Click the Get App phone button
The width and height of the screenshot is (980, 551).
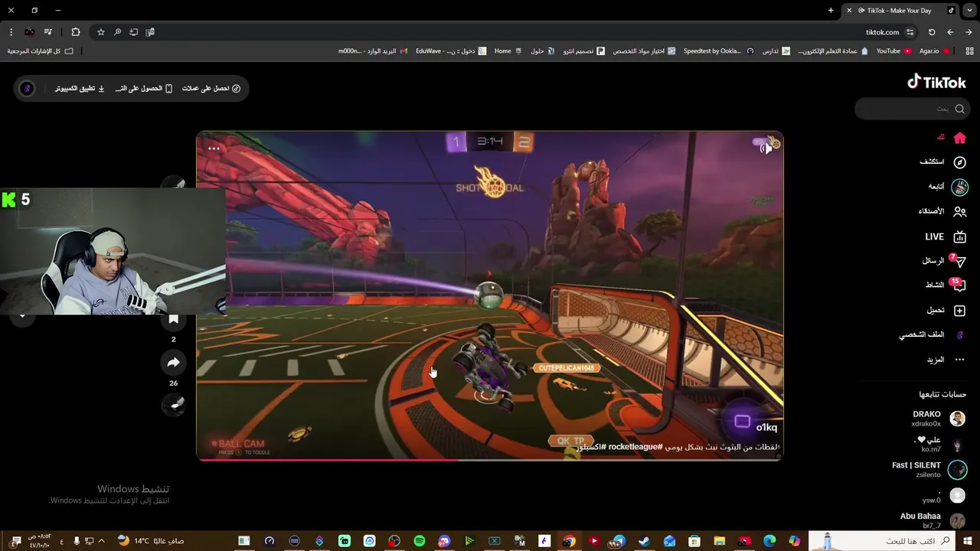[x=144, y=89]
